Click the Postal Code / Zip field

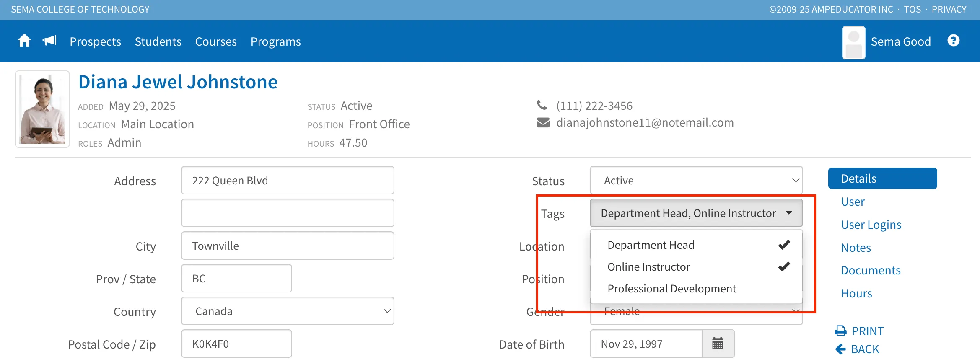(x=236, y=344)
